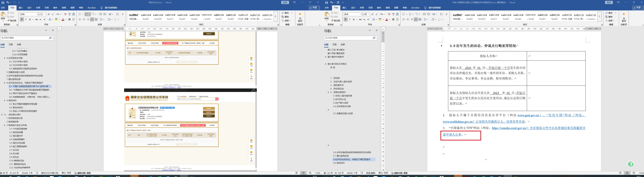Apply superscript in 投标文件 window ribbon
The image size is (644, 177).
click(x=45, y=20)
